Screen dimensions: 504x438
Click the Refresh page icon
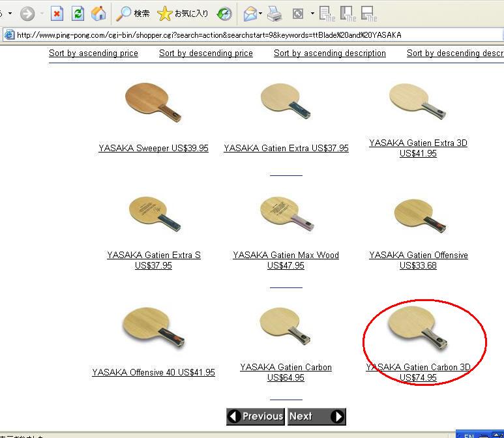(x=78, y=14)
